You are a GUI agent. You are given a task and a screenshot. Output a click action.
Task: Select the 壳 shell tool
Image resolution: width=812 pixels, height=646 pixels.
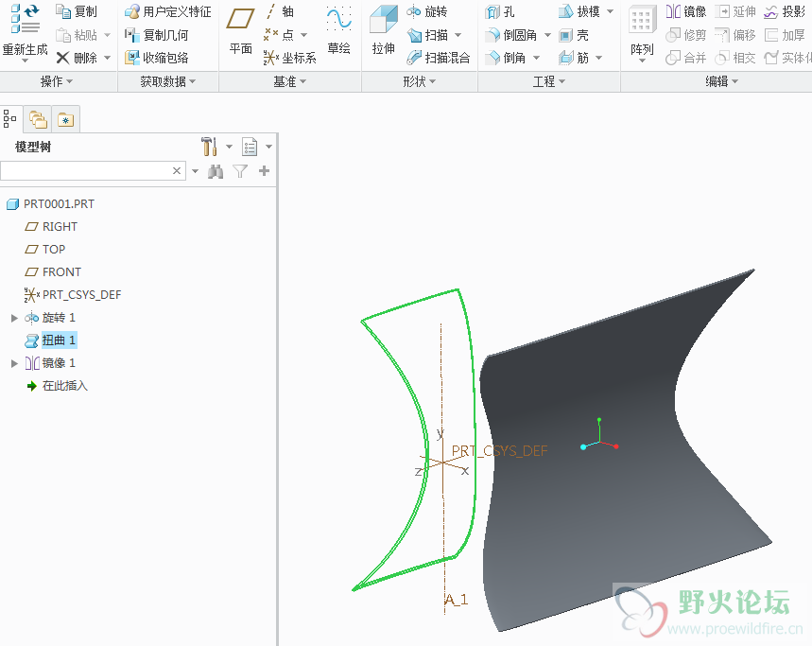[575, 35]
